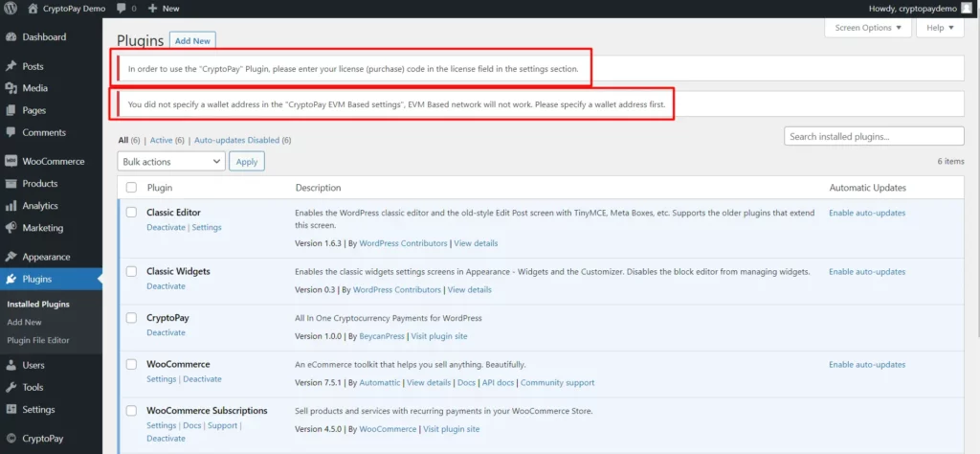Enable auto-updates for Classic Editor
980x454 pixels.
coord(867,214)
